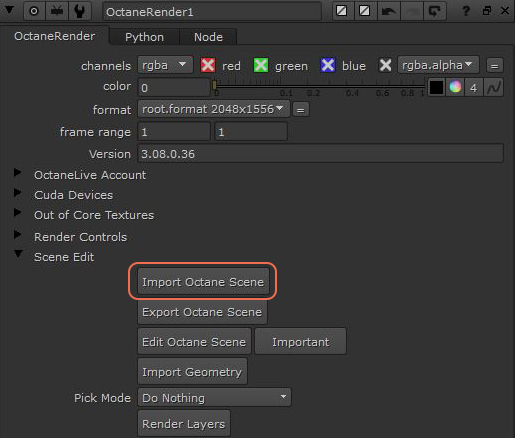Open the question mark help icon

pyautogui.click(x=466, y=11)
